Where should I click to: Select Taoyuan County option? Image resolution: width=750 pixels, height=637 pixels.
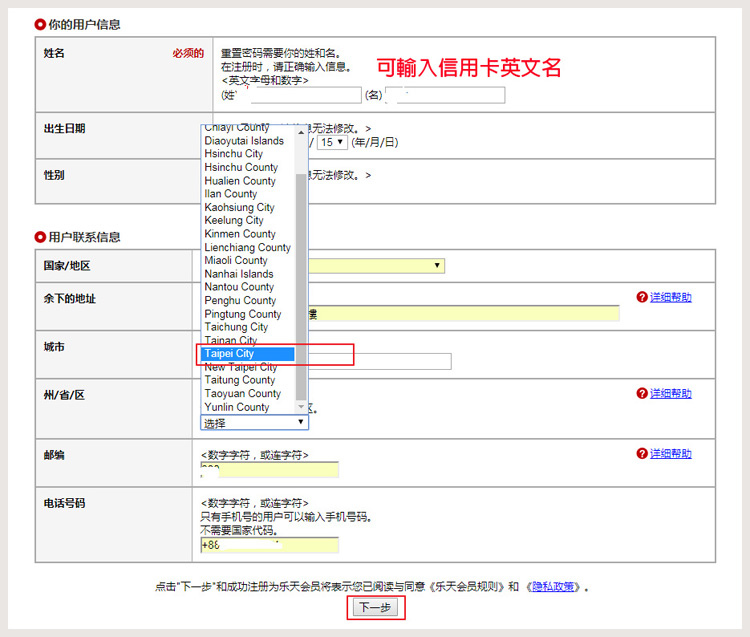tap(239, 393)
